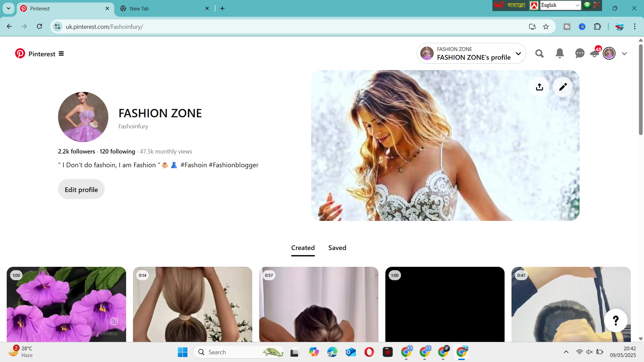The width and height of the screenshot is (644, 362).
Task: Expand FASHION ZONE's profile dropdown
Action: tap(518, 54)
